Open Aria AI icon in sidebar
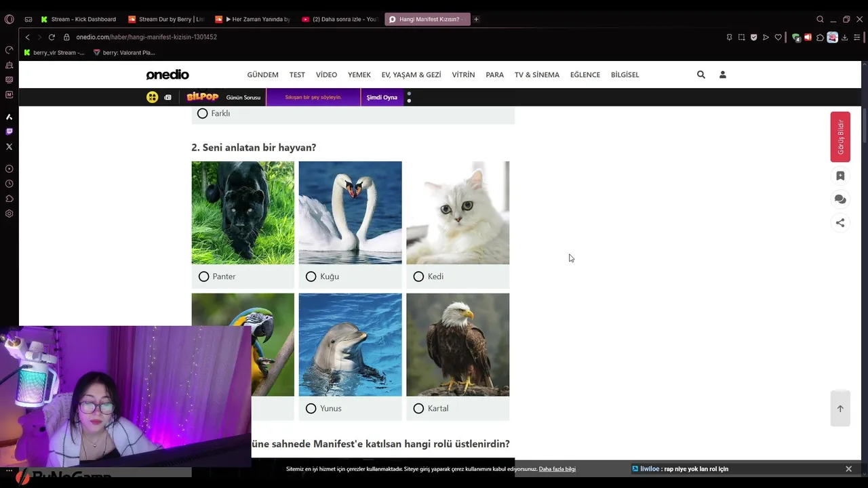Screen dimensions: 868x488 [9, 117]
